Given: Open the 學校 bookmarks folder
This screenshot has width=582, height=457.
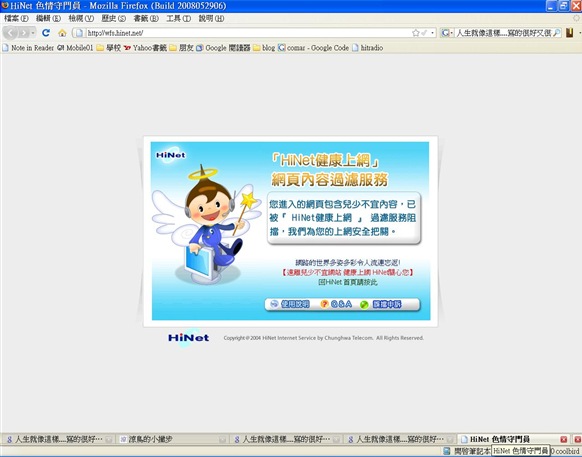Looking at the screenshot, I should click(x=109, y=48).
